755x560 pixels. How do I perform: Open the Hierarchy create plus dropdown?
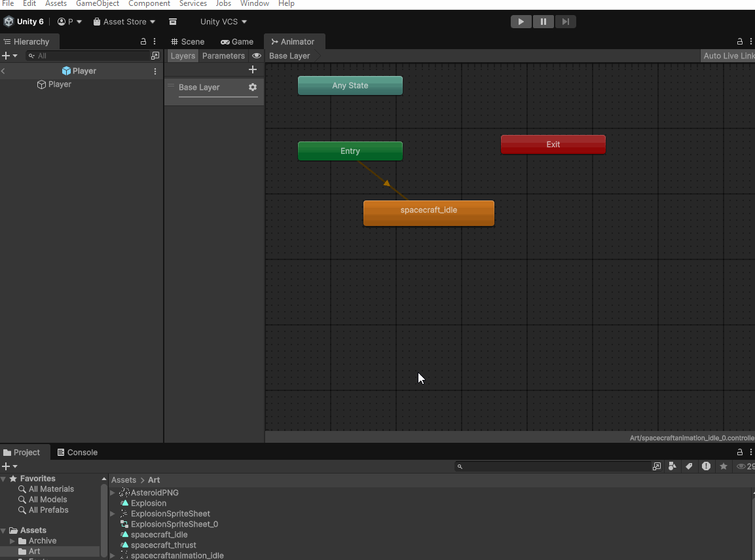click(x=10, y=56)
